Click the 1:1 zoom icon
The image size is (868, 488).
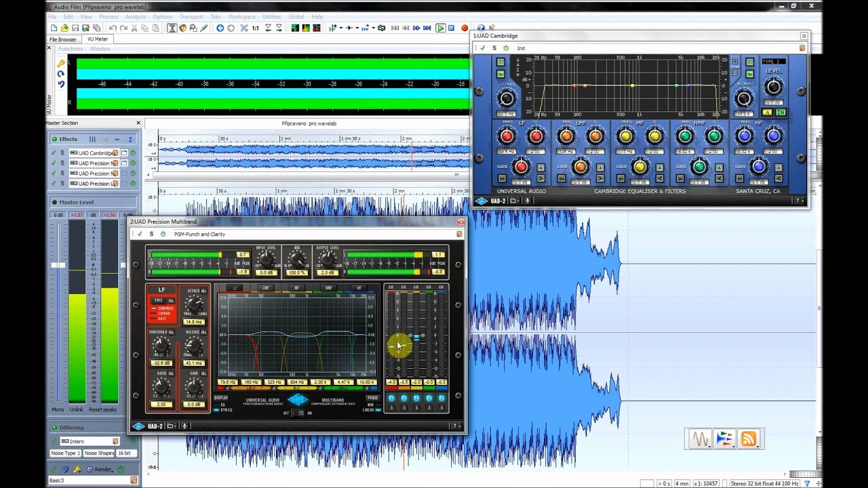pos(255,28)
